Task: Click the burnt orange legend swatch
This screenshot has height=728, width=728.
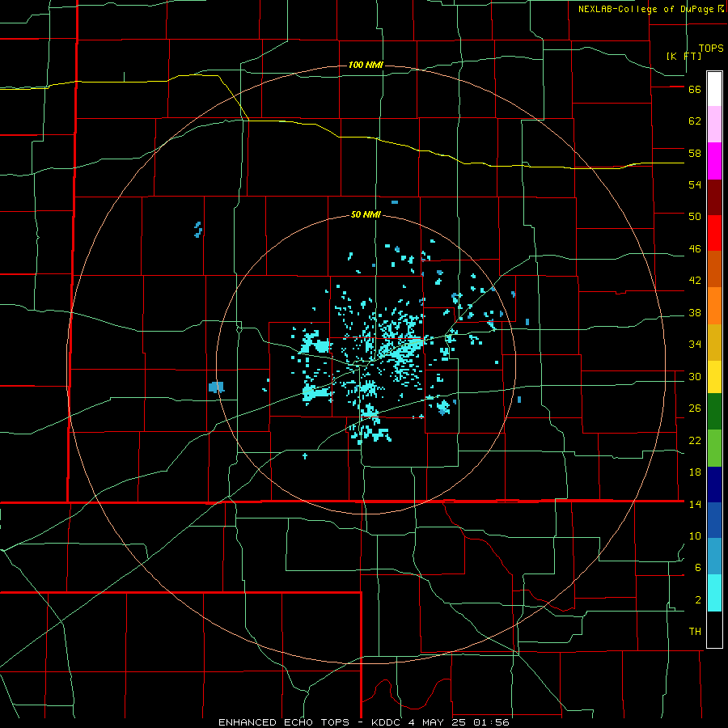Action: [x=714, y=269]
